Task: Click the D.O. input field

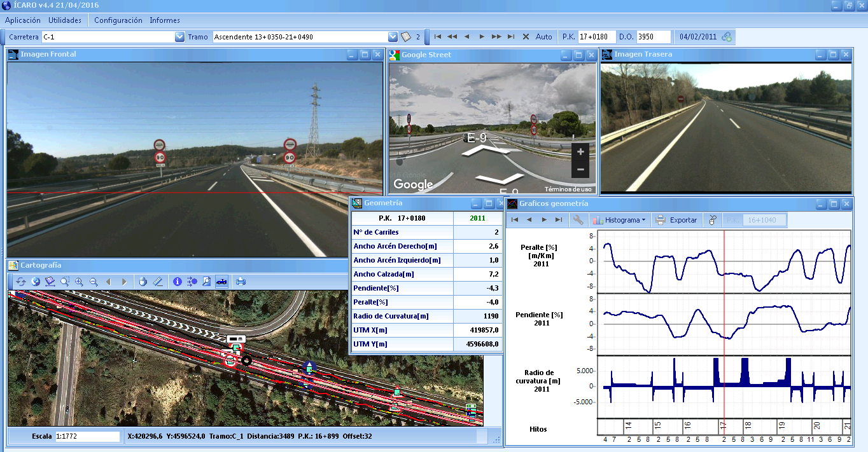Action: point(654,37)
